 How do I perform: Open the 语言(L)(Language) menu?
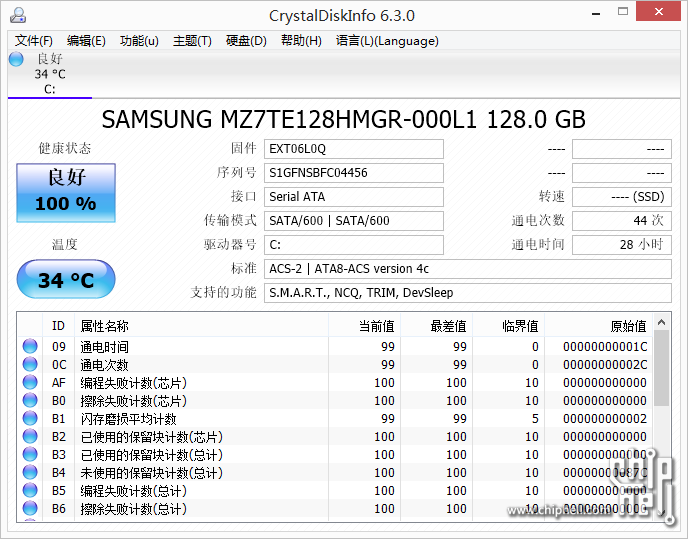point(387,41)
